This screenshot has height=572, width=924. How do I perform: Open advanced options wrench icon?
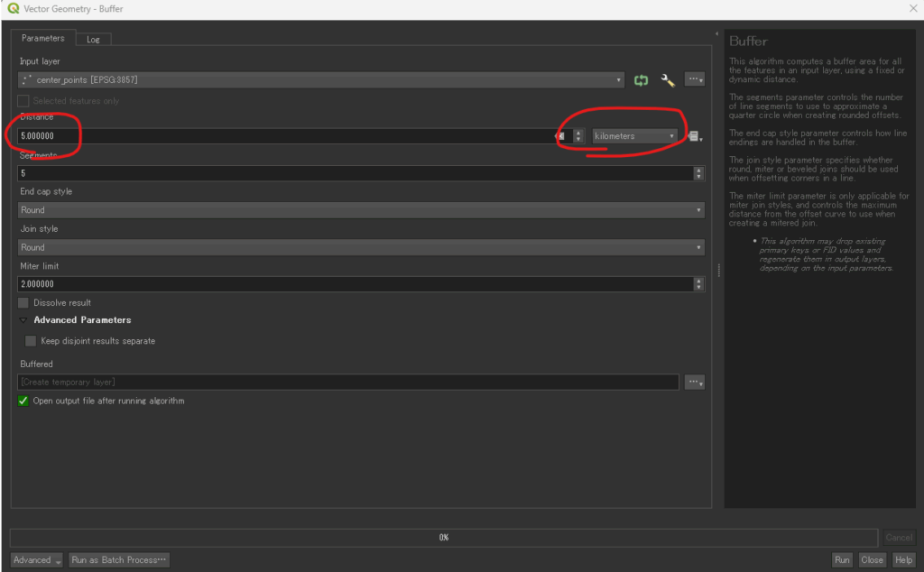click(668, 80)
